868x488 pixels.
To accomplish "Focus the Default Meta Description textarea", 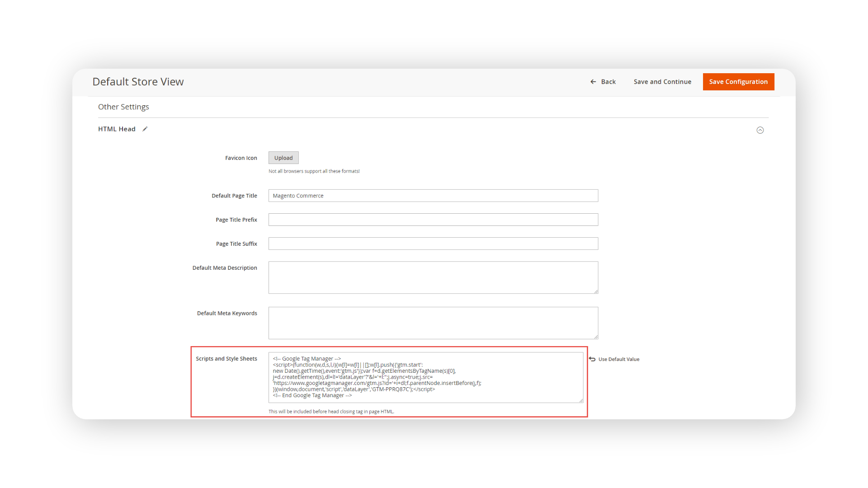I will pos(433,277).
